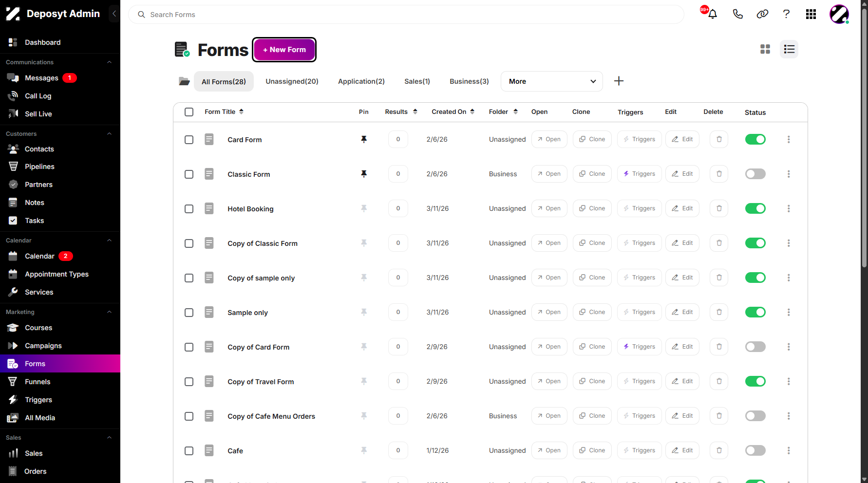This screenshot has height=483, width=868.
Task: Unpin the Card Form pin icon
Action: click(364, 139)
